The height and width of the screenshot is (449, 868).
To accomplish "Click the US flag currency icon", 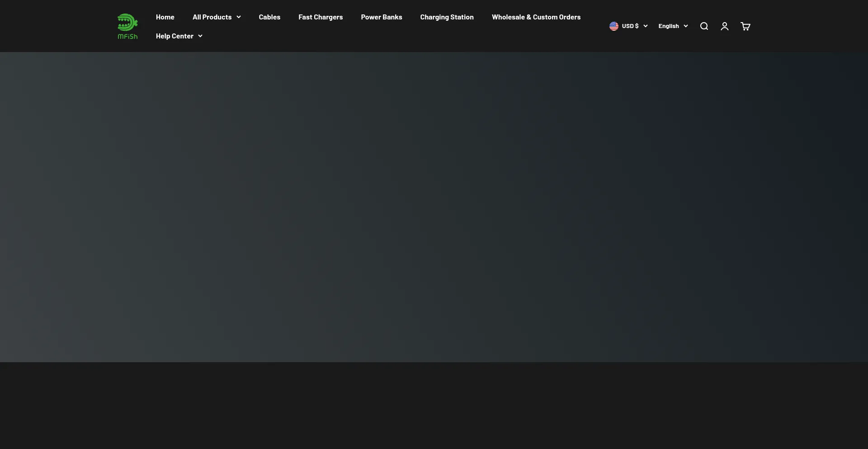I will coord(614,26).
